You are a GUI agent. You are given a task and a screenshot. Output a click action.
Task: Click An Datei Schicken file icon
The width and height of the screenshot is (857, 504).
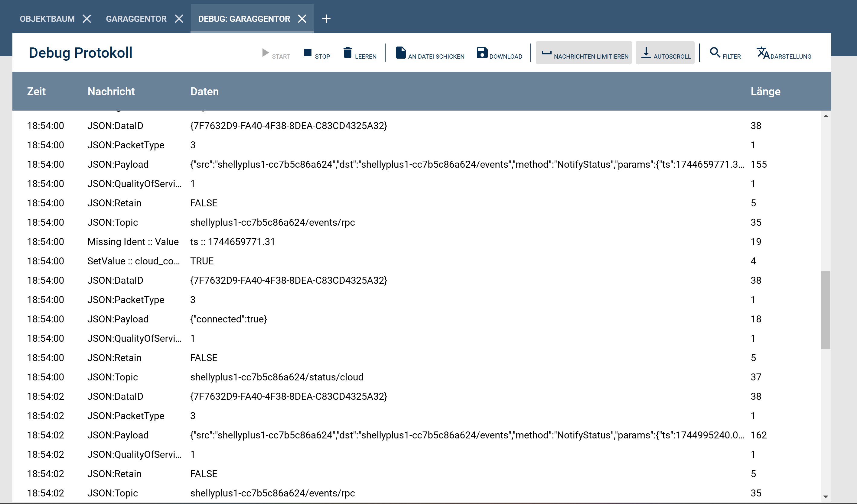[x=401, y=53]
